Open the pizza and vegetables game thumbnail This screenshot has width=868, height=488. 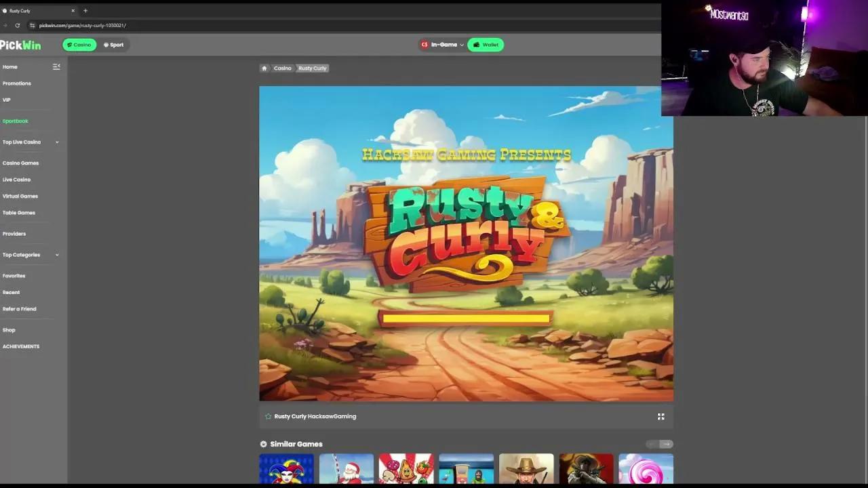pos(406,469)
